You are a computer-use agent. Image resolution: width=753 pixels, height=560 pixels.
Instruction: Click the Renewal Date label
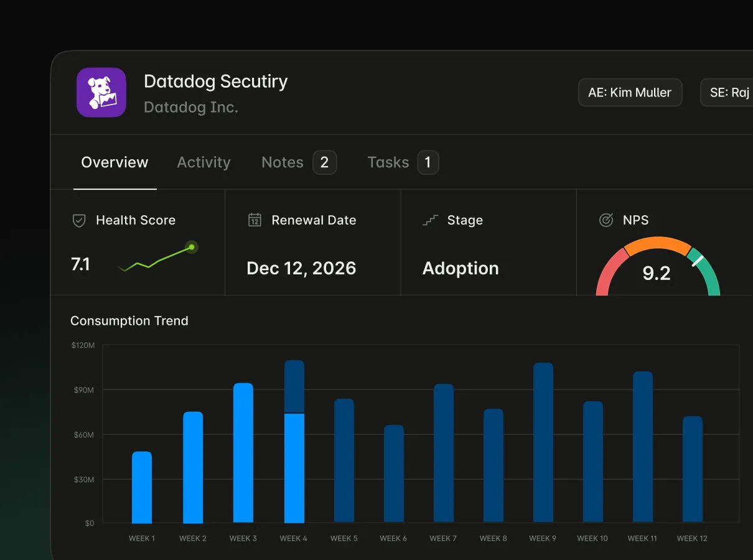tap(314, 220)
